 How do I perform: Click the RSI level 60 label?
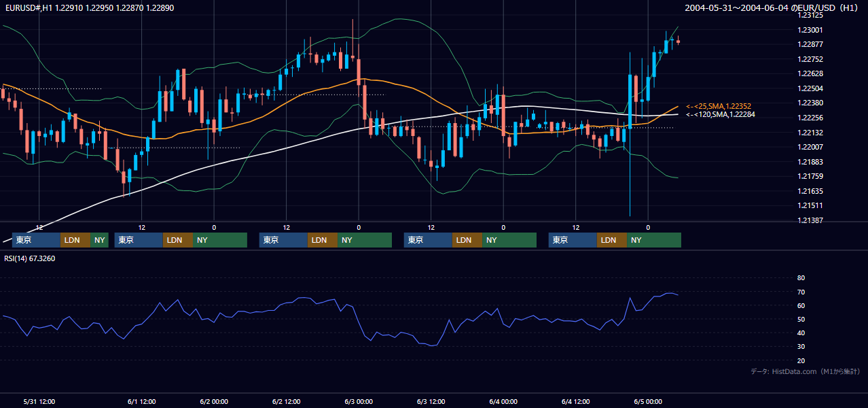(801, 305)
